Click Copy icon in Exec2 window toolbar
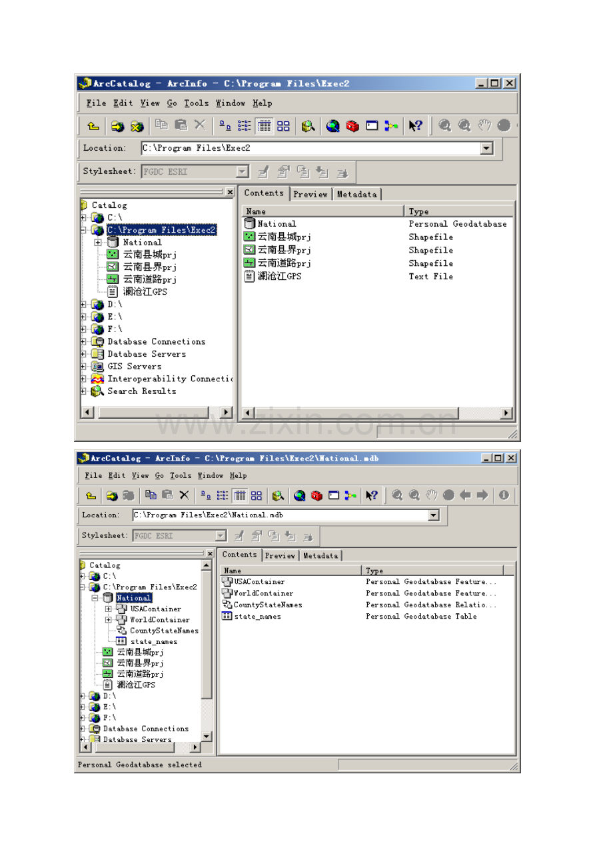Viewport: 613px width, 868px height. pos(162,125)
